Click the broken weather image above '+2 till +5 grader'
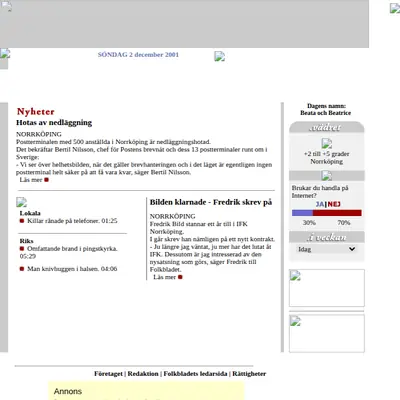 coord(327,144)
